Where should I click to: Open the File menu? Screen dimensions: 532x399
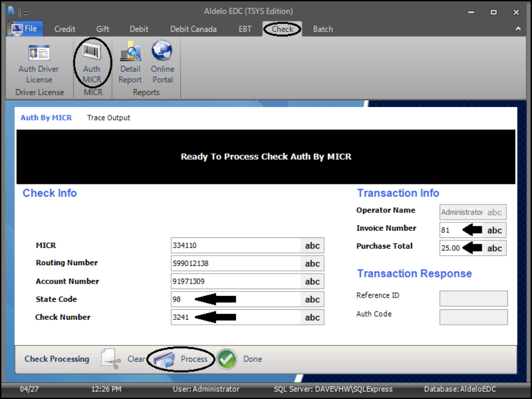coord(25,28)
